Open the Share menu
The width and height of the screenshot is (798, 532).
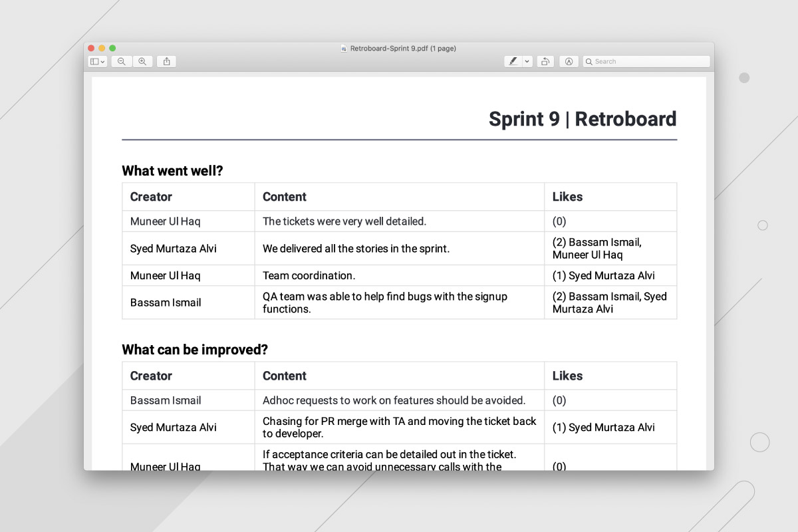pos(166,61)
